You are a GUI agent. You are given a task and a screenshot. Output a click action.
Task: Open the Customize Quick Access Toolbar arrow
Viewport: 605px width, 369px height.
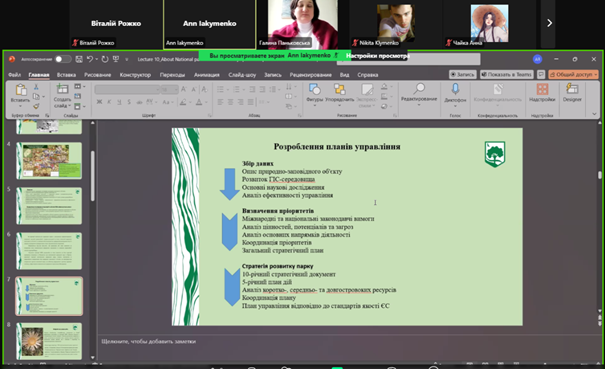pyautogui.click(x=127, y=59)
